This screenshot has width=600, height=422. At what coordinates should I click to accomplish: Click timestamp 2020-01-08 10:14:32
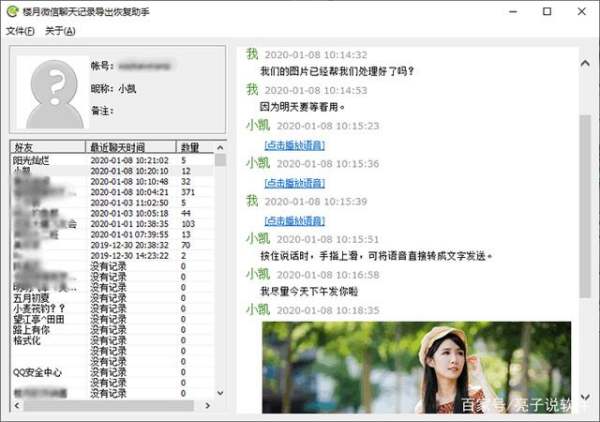316,55
